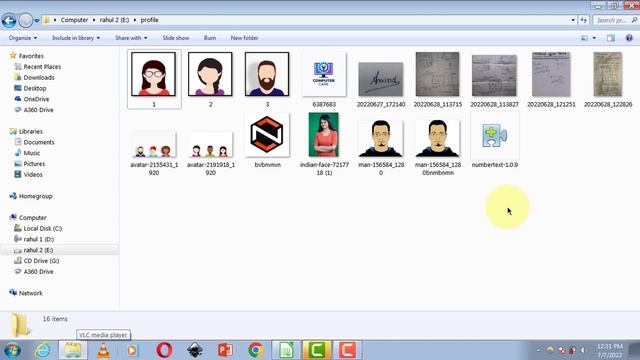Select Homegroup in the navigation pane
Viewport: 640px width, 360px height.
pos(36,196)
